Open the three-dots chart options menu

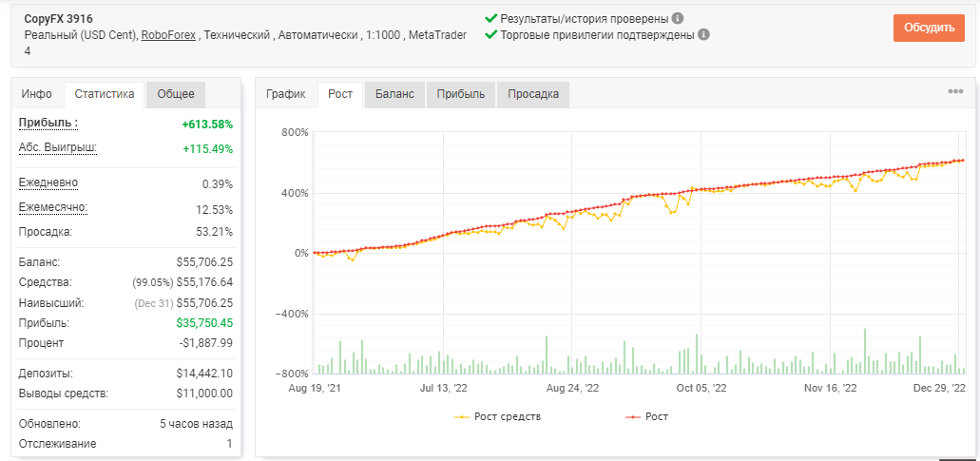pyautogui.click(x=955, y=91)
